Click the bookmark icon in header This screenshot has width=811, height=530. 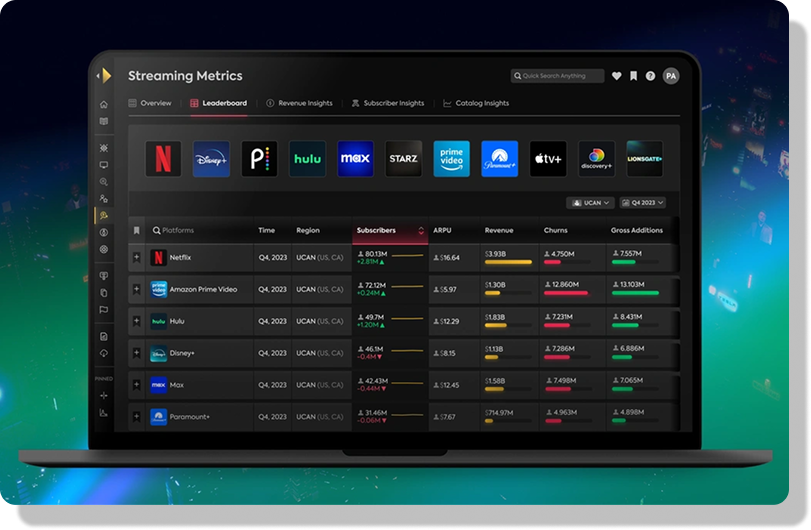point(634,76)
